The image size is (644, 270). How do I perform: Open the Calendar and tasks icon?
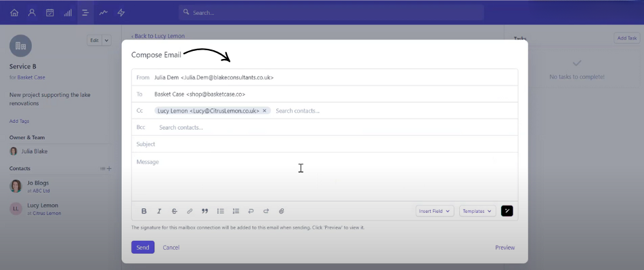49,12
